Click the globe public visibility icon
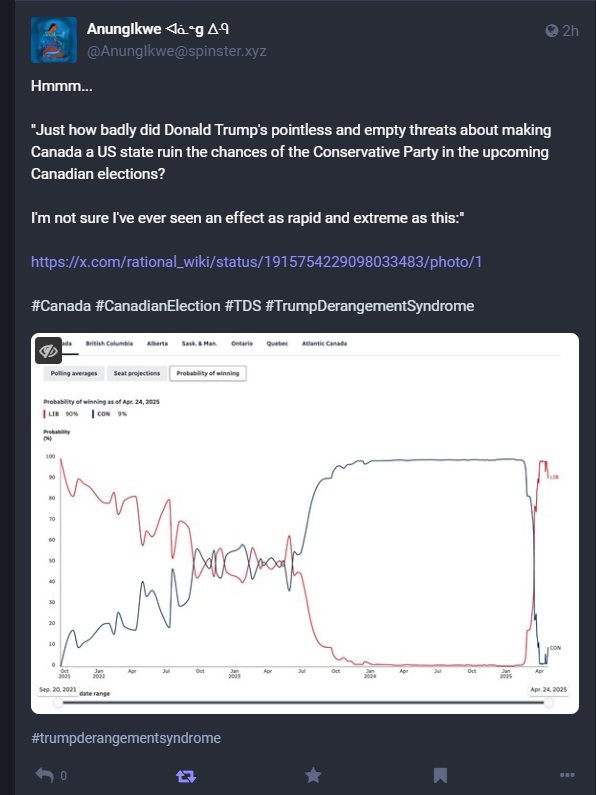This screenshot has width=596, height=795. click(x=552, y=31)
